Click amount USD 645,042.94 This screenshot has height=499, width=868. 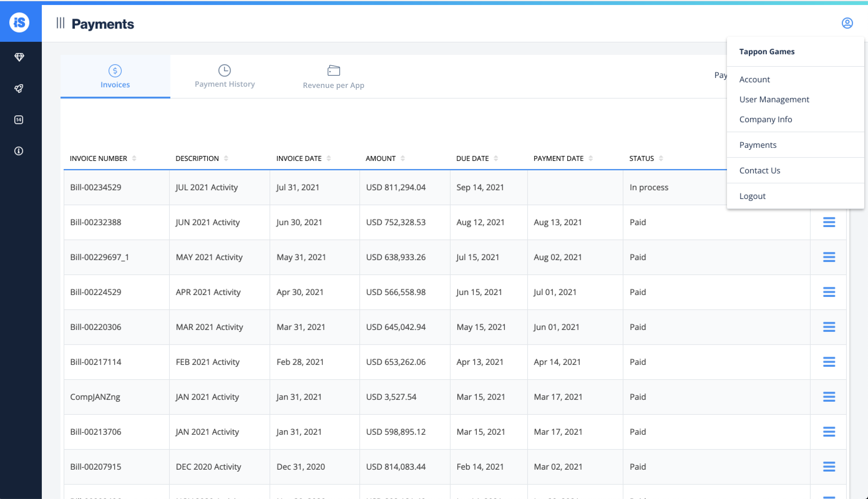click(396, 327)
